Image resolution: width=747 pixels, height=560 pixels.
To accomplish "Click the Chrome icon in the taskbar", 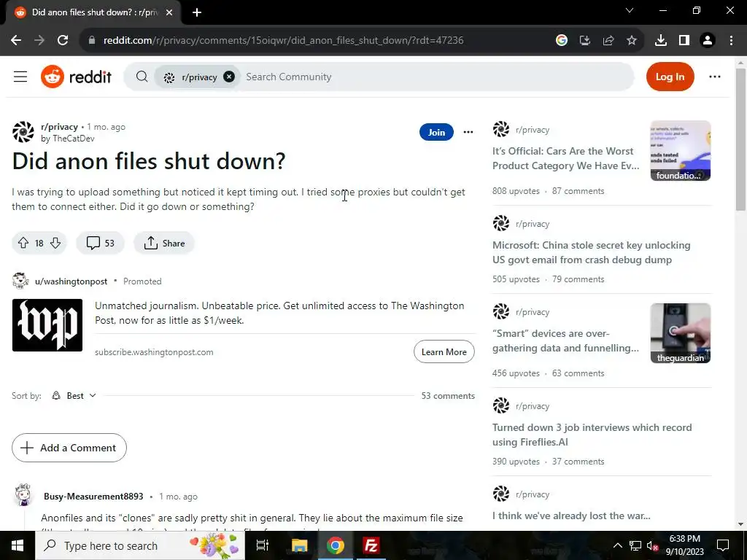I will click(335, 545).
